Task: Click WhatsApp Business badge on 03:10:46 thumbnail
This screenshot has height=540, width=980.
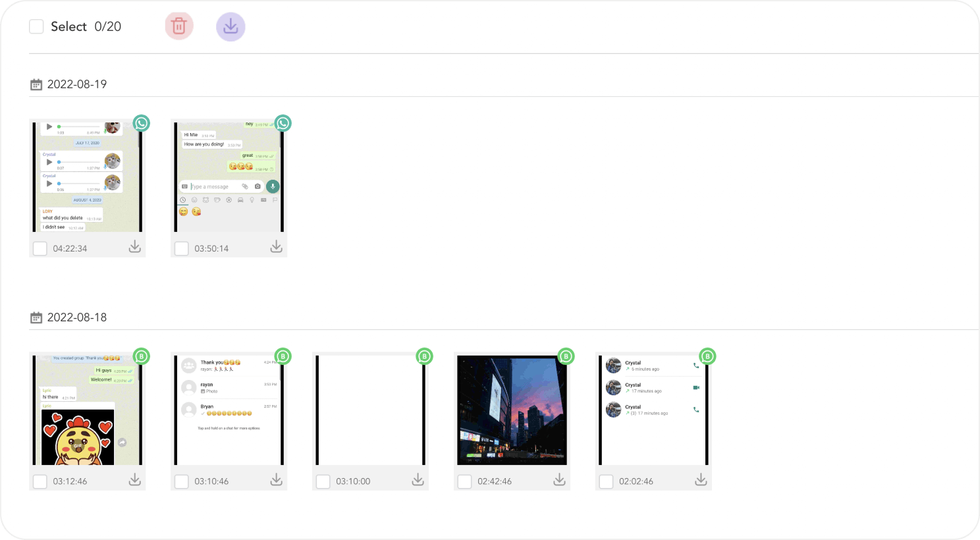Action: [283, 356]
